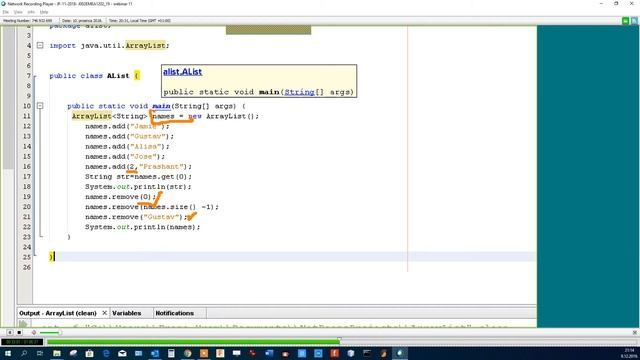Click the String str=names.get(0) line
Screen dimensions: 640x360
point(138,177)
